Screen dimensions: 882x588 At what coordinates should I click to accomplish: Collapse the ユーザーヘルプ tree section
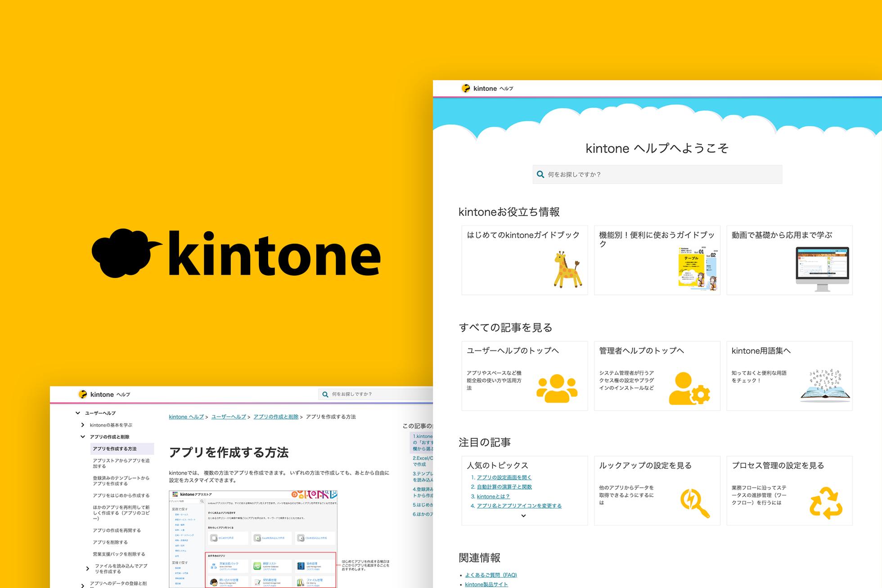tap(78, 413)
